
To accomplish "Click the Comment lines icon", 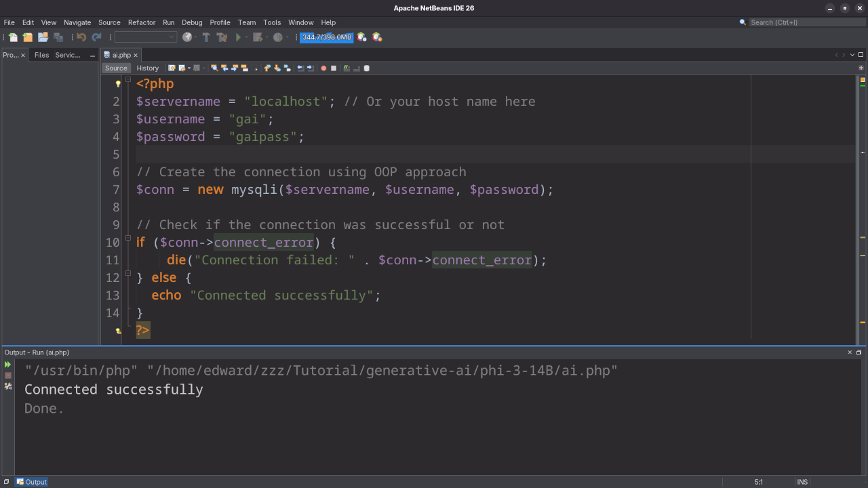I will point(347,68).
